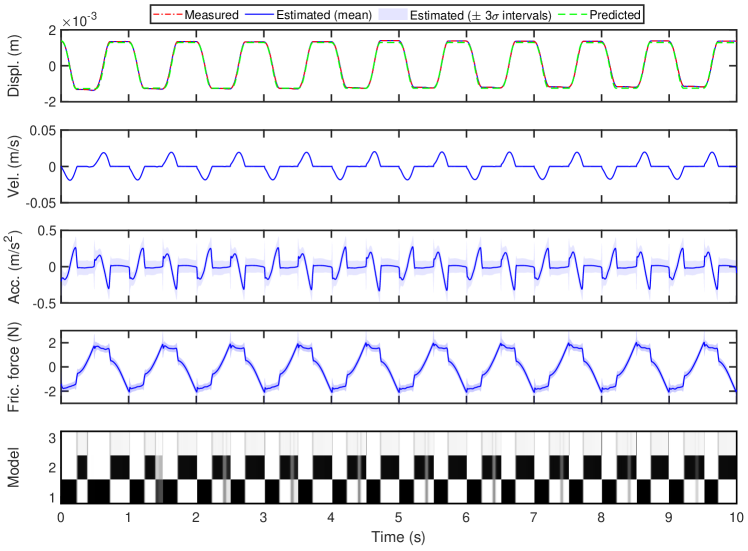Click the 'Vel. (m/s)' axis label
748x551 pixels.
[14, 166]
